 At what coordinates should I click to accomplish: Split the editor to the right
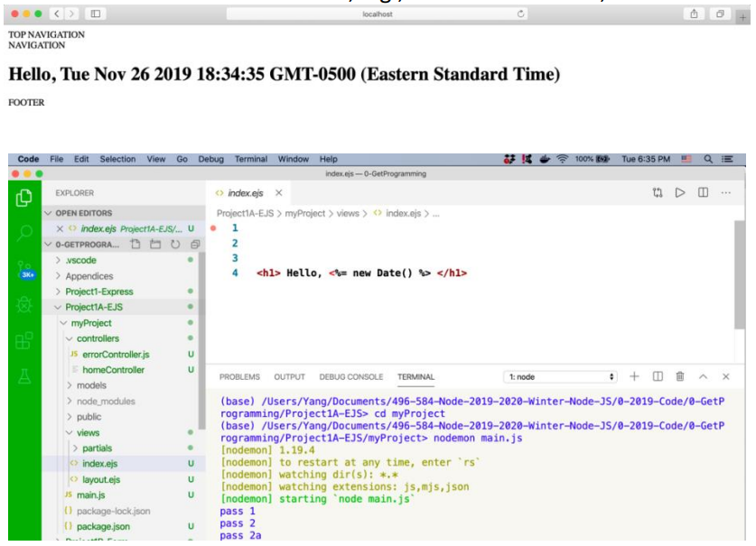pyautogui.click(x=702, y=193)
